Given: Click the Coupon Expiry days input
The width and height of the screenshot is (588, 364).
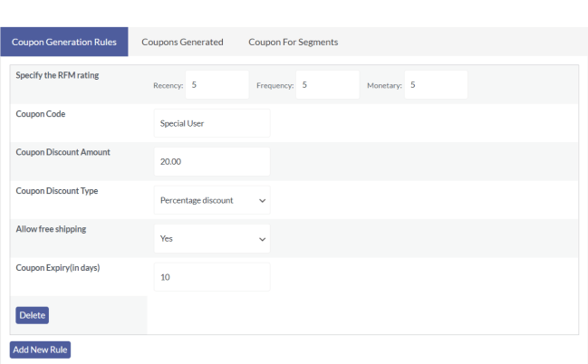Looking at the screenshot, I should (x=212, y=277).
